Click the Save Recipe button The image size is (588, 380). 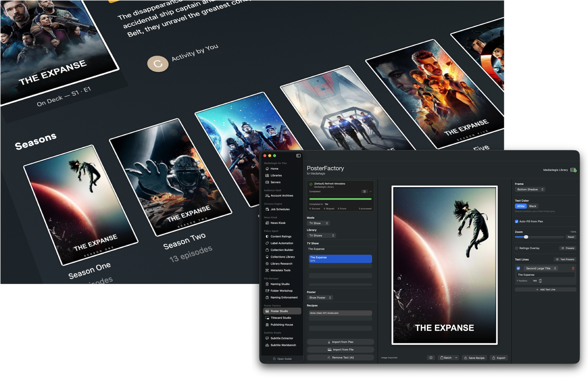point(474,358)
